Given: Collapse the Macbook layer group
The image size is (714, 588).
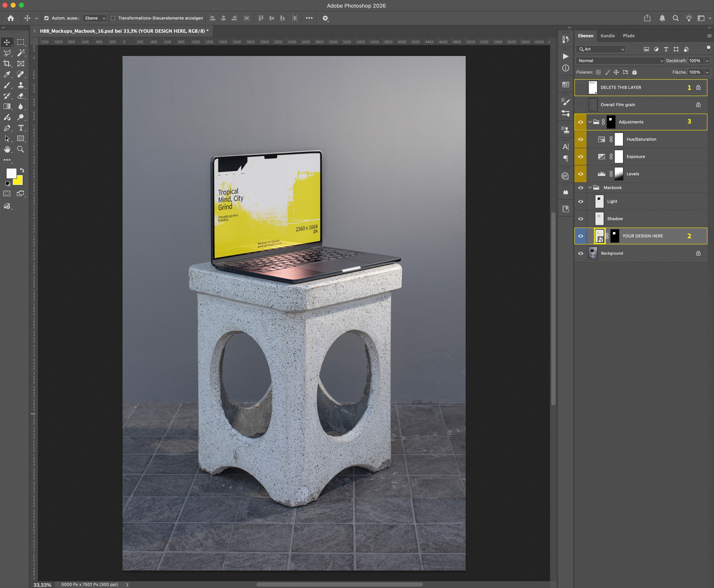Looking at the screenshot, I should (x=590, y=187).
